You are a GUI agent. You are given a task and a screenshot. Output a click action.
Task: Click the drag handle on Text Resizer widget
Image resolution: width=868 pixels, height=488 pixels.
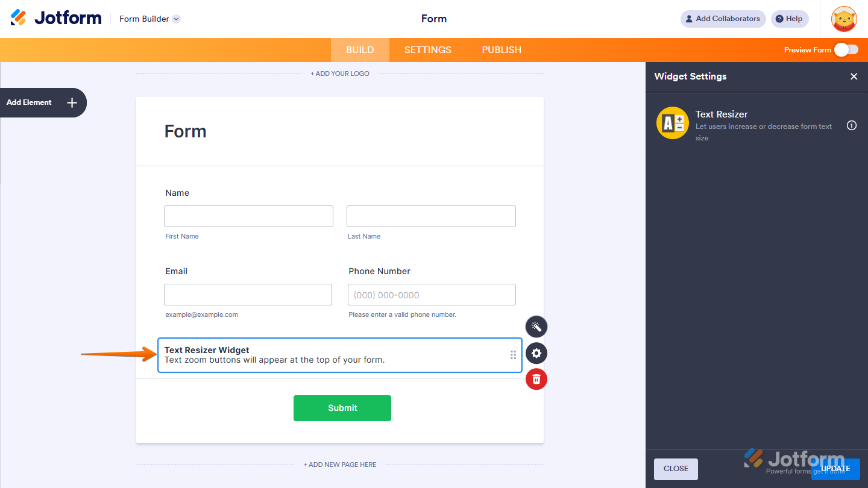pyautogui.click(x=513, y=355)
